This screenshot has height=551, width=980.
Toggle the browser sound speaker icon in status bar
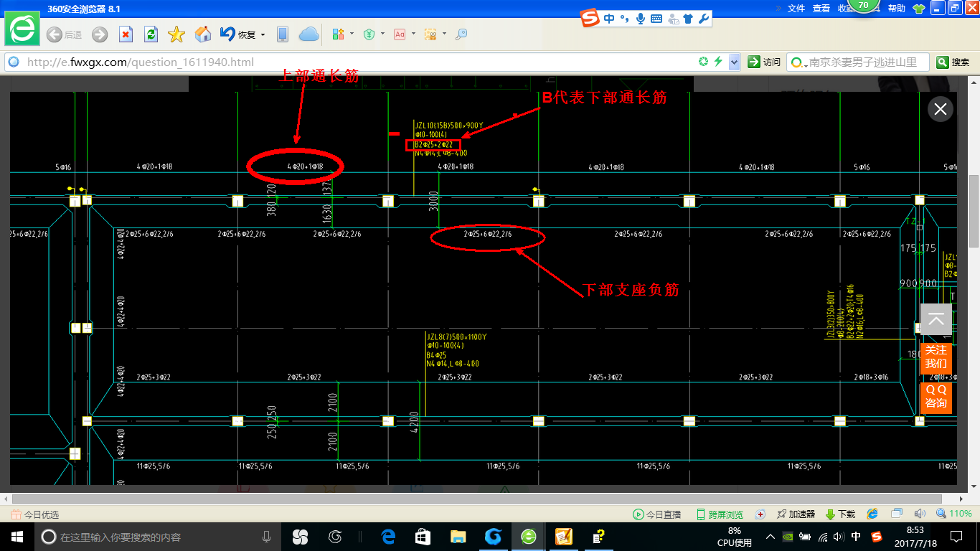(x=920, y=514)
